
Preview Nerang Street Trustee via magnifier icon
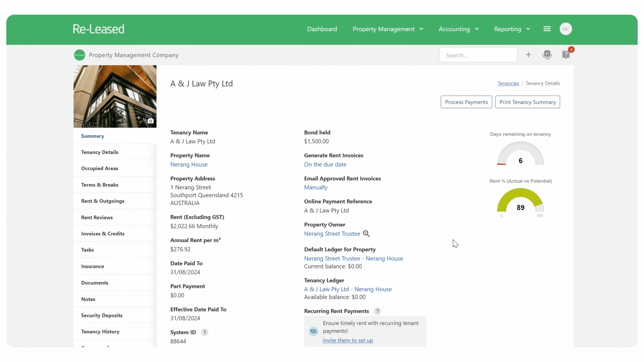tap(366, 234)
